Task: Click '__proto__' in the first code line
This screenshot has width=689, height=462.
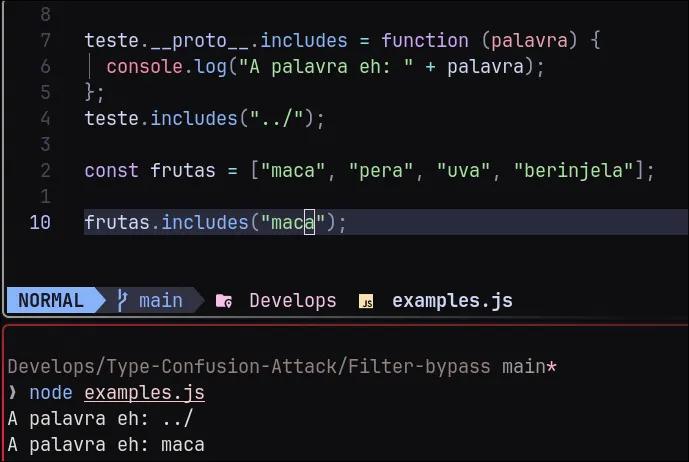Action: (199, 41)
